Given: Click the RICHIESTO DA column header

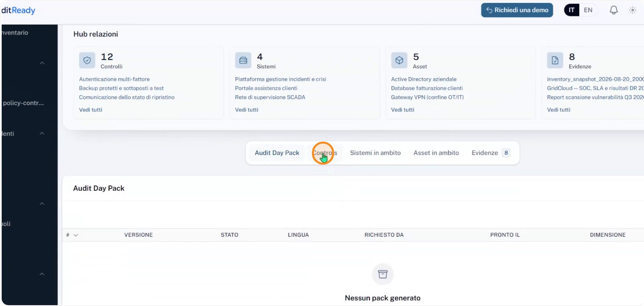Looking at the screenshot, I should tap(384, 235).
